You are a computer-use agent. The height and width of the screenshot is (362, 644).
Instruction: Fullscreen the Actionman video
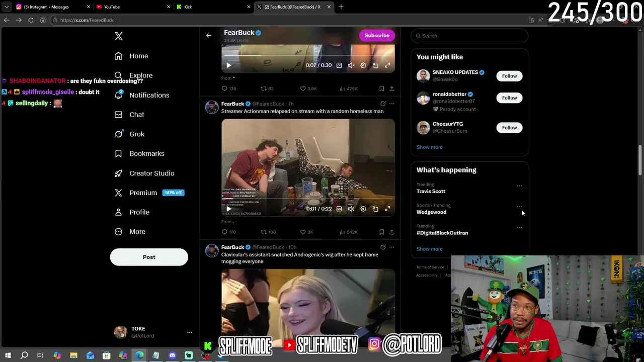(x=387, y=209)
